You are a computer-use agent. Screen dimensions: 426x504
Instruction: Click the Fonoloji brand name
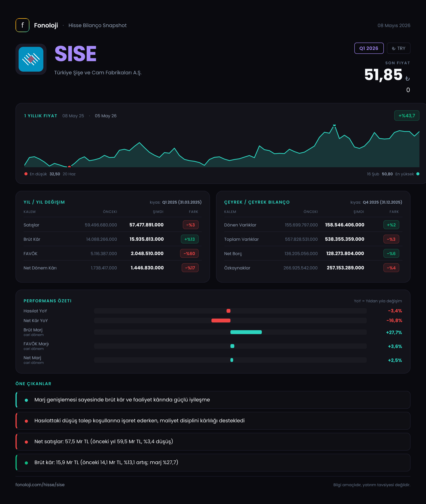46,25
